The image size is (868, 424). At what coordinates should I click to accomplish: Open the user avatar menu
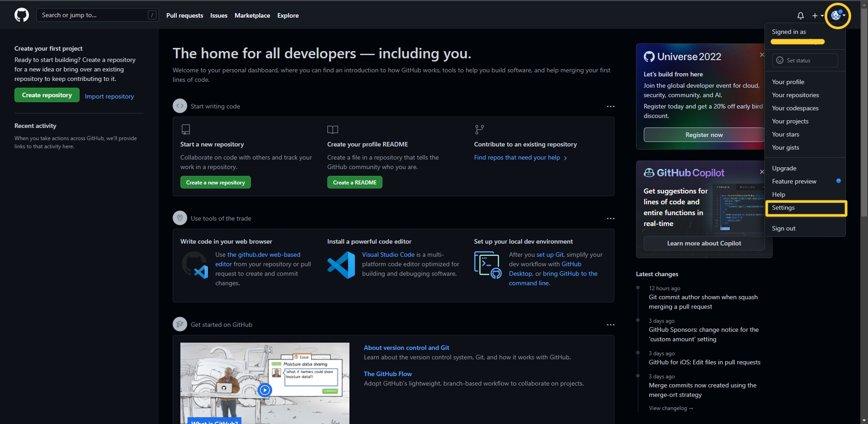(x=838, y=15)
